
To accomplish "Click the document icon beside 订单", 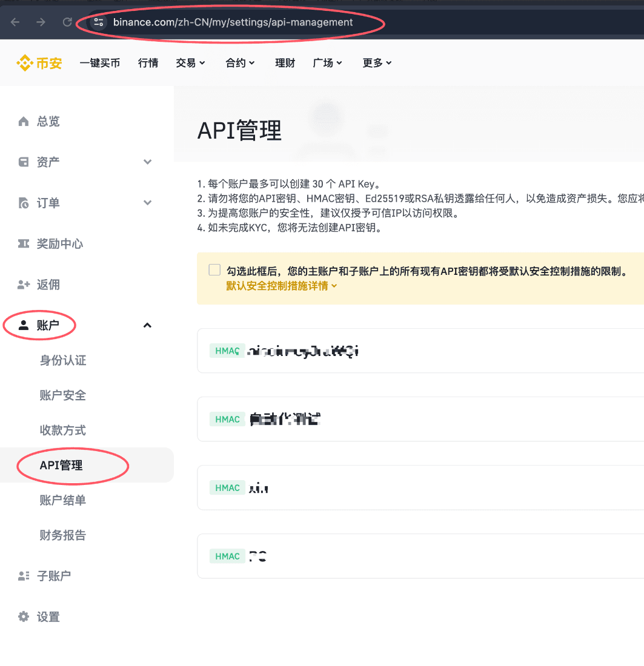I will click(24, 203).
